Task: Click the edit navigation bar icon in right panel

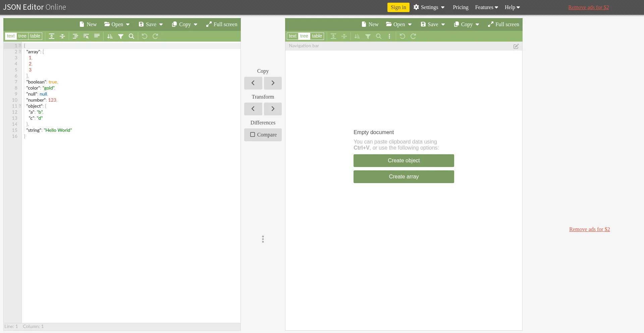Action: pyautogui.click(x=516, y=46)
